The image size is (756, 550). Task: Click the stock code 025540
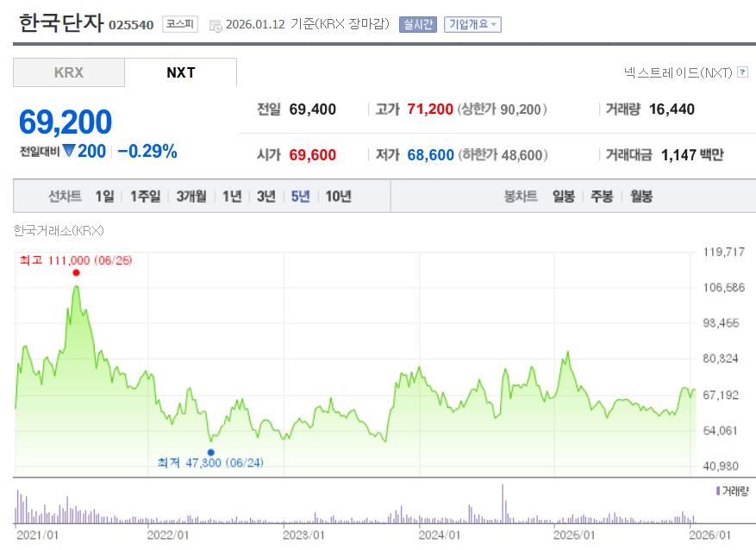pyautogui.click(x=131, y=25)
